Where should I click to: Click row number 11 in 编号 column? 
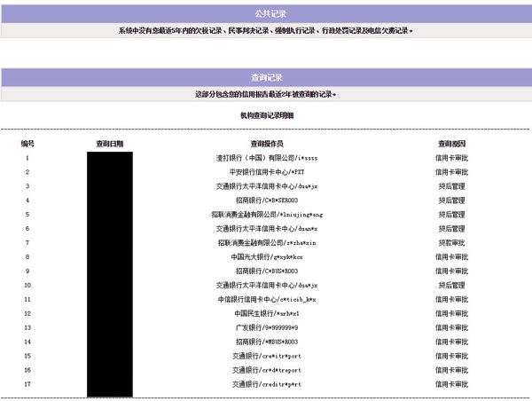coord(27,300)
